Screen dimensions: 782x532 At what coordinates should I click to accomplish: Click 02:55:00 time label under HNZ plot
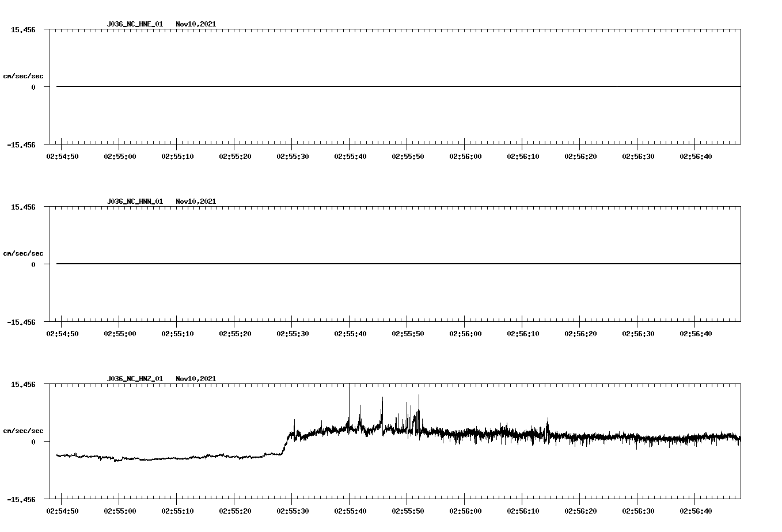click(x=120, y=511)
